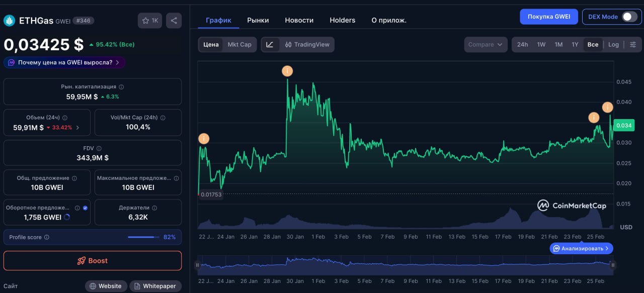Click info icon beside Держатели
Viewport: 644px width, 293px height.
point(154,208)
